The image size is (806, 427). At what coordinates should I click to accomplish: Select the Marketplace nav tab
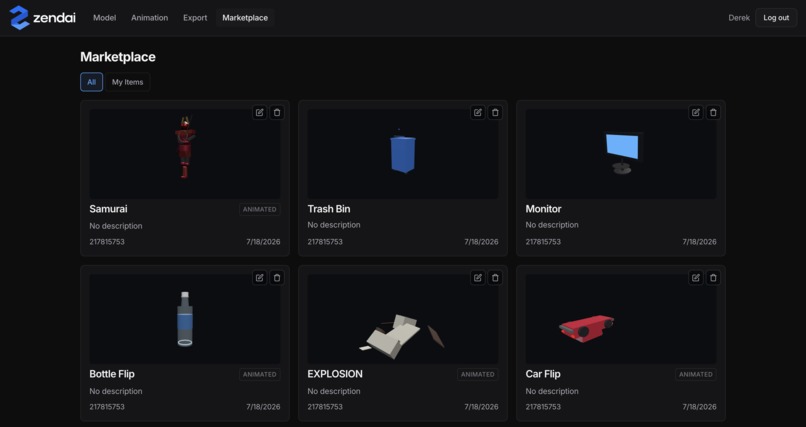click(x=245, y=17)
